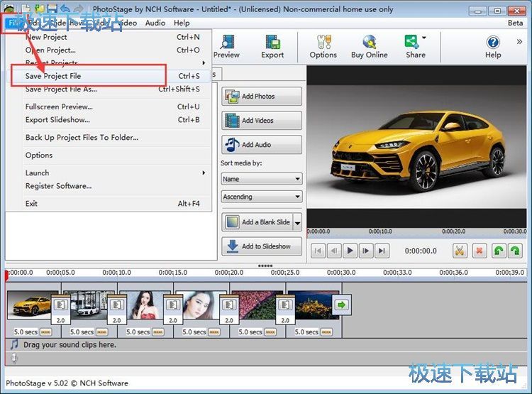Open the Ascending sort order dropdown
The image size is (532, 394).
tap(262, 197)
